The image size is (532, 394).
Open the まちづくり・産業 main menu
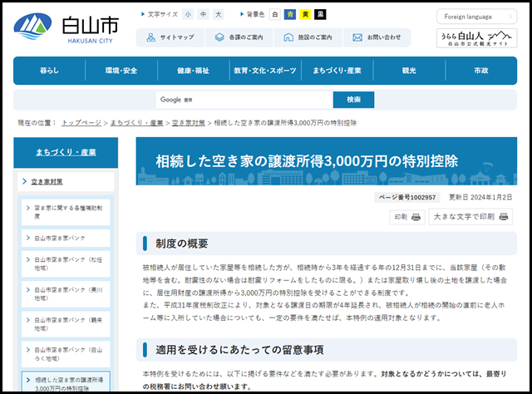pos(337,71)
